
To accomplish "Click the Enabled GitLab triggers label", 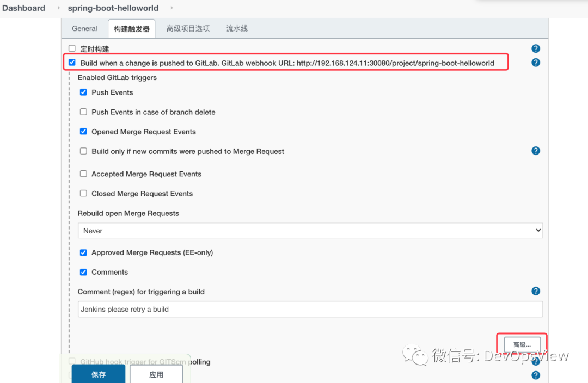I will (x=117, y=78).
